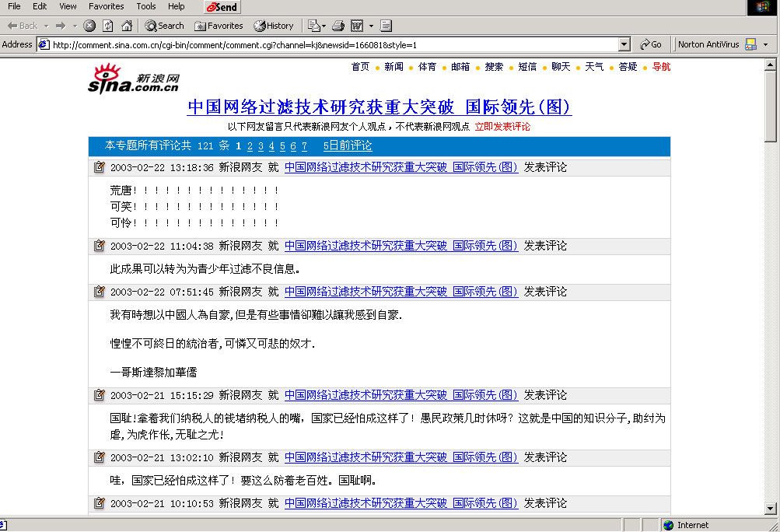Image resolution: width=780 pixels, height=532 pixels.
Task: Click the Send button in menu bar
Action: coord(222,7)
